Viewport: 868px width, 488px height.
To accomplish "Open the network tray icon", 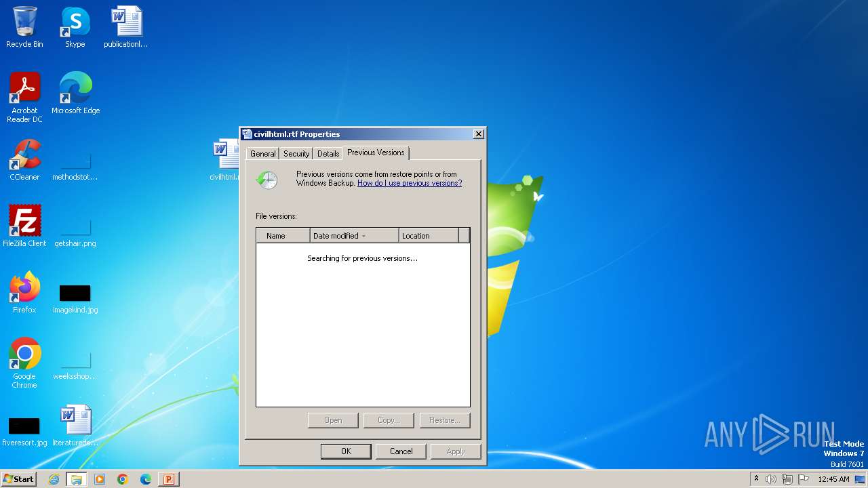I will tap(787, 479).
